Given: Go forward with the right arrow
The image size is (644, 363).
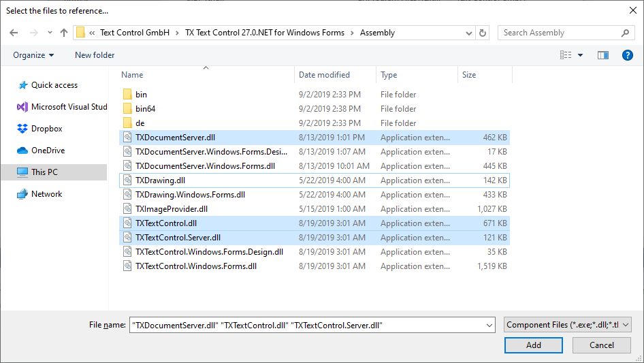Looking at the screenshot, I should click(33, 33).
